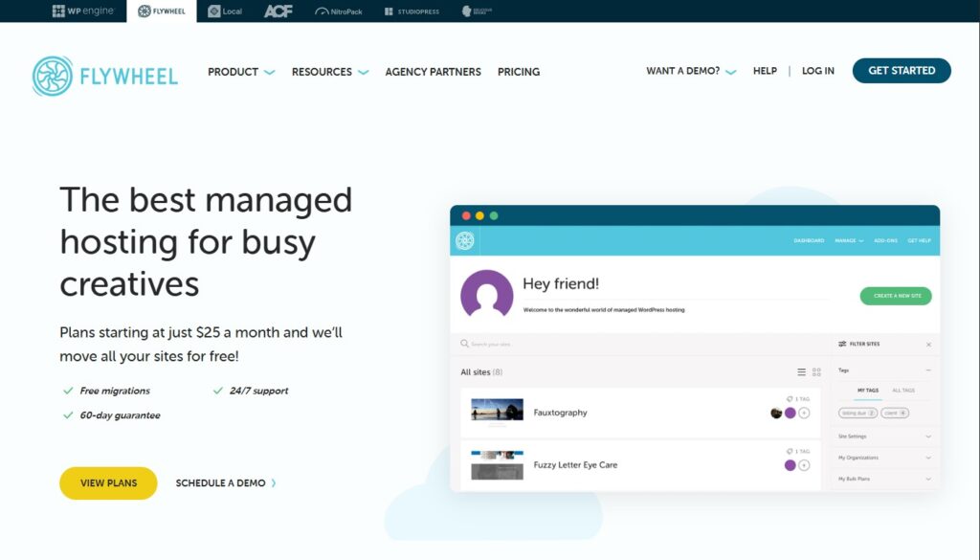Screen dimensions: 980x560
Task: Click the purple user avatar
Action: click(x=487, y=294)
